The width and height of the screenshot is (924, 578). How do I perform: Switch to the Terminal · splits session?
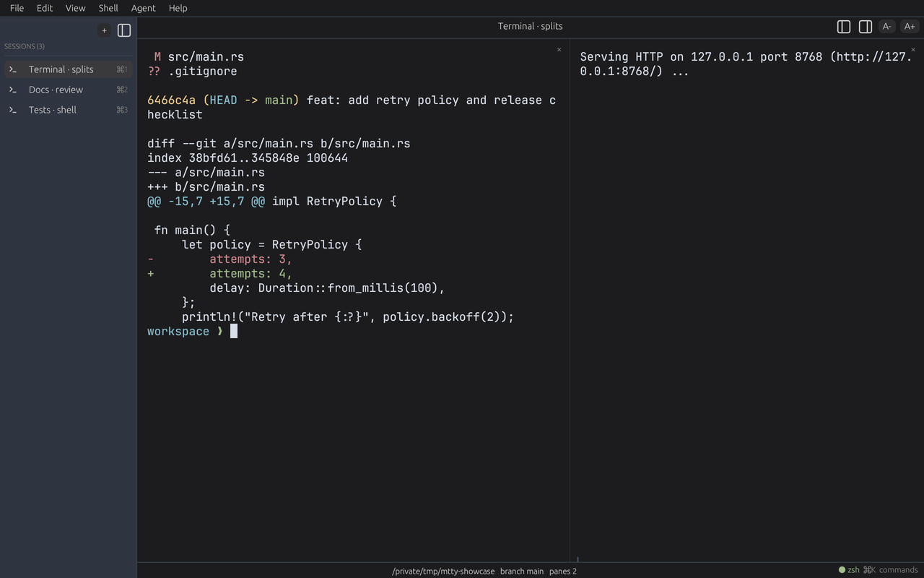pyautogui.click(x=69, y=69)
